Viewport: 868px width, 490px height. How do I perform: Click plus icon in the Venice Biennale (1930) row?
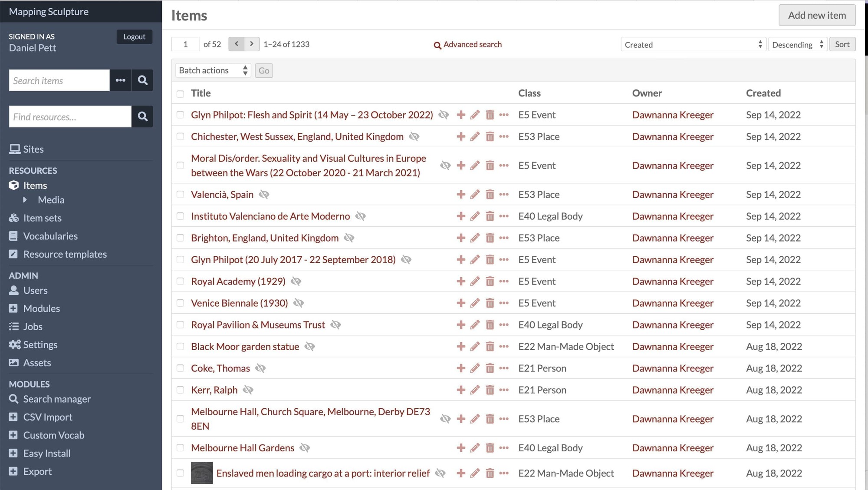461,303
